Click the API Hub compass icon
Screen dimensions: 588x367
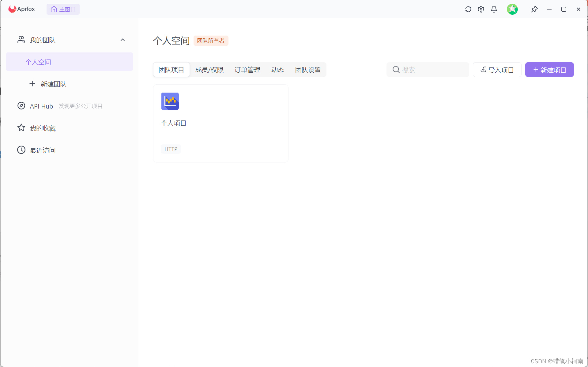(x=21, y=106)
